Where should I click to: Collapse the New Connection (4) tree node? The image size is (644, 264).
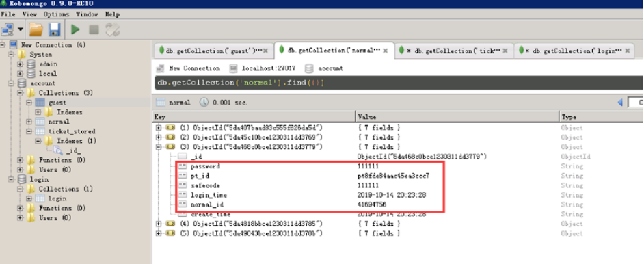(3, 44)
